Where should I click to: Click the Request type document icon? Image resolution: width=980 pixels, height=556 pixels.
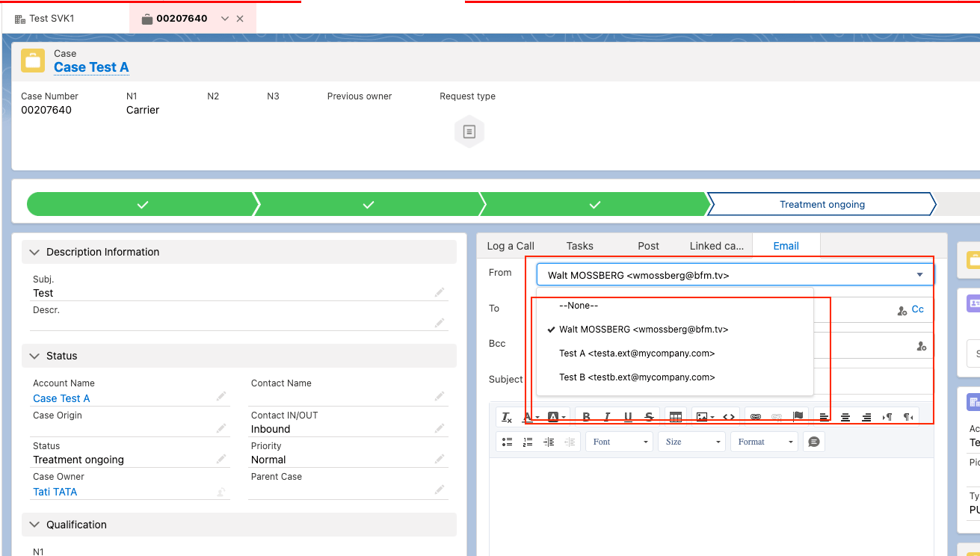point(469,132)
